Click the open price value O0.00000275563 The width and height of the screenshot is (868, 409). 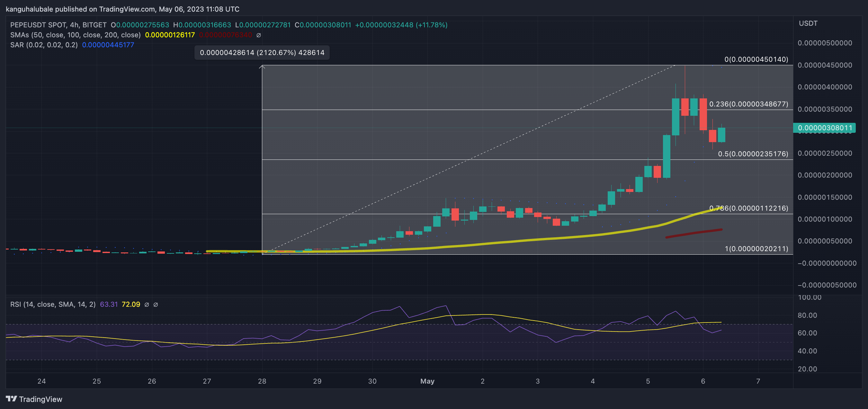(x=140, y=25)
